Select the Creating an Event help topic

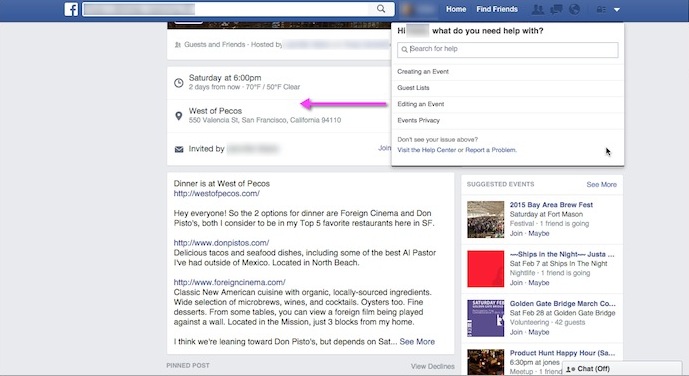[x=423, y=72]
